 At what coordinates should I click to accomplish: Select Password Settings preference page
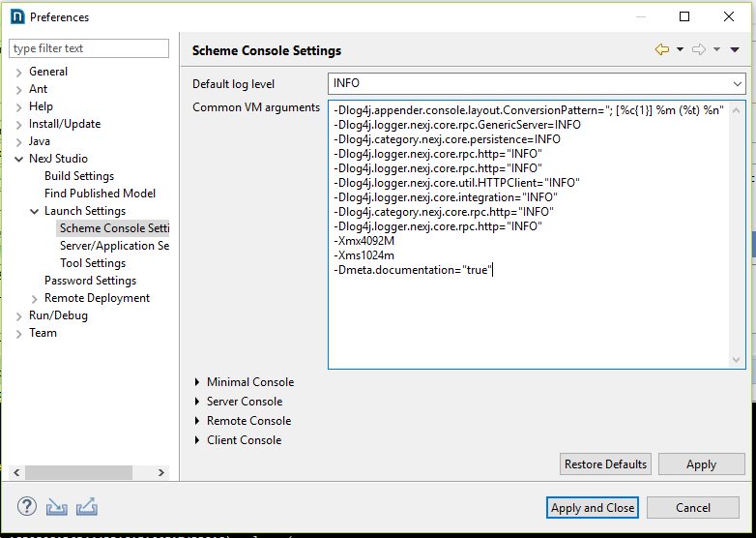coord(90,281)
